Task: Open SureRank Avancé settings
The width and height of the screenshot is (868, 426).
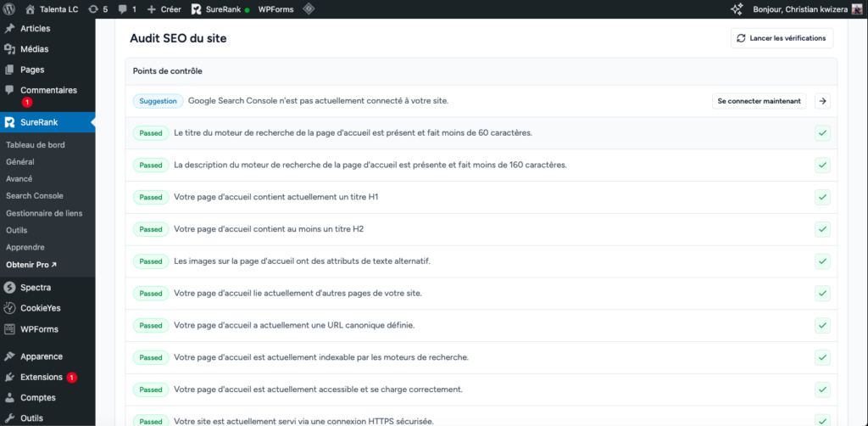Action: [x=19, y=179]
